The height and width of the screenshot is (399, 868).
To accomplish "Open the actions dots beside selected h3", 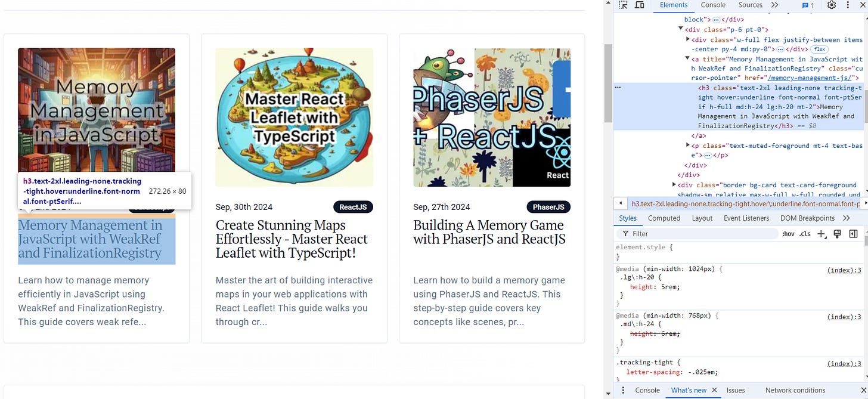I will [618, 87].
